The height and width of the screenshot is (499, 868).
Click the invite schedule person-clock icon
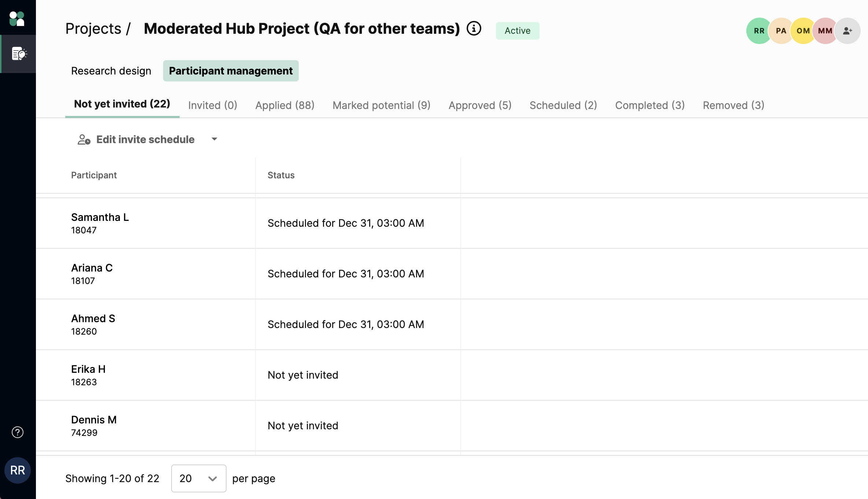pos(84,139)
